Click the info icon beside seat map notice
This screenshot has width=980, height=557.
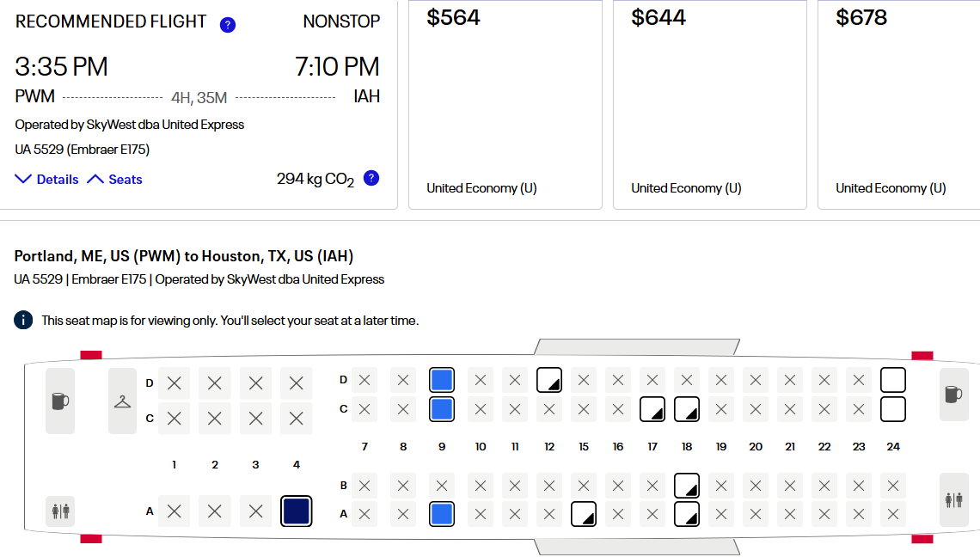(x=23, y=320)
